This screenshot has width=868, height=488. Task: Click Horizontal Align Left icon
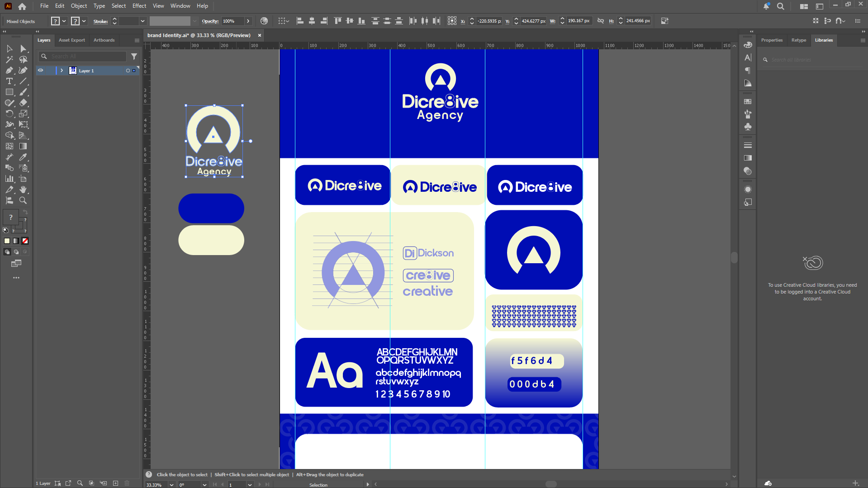click(300, 21)
